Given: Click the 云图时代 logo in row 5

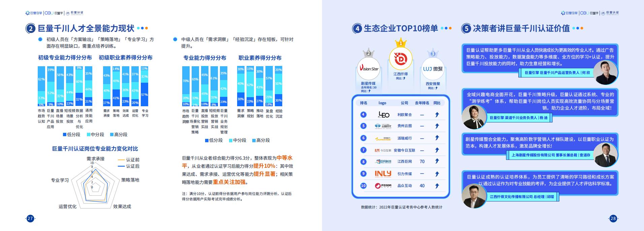Looking at the screenshot, I should [x=383, y=126].
